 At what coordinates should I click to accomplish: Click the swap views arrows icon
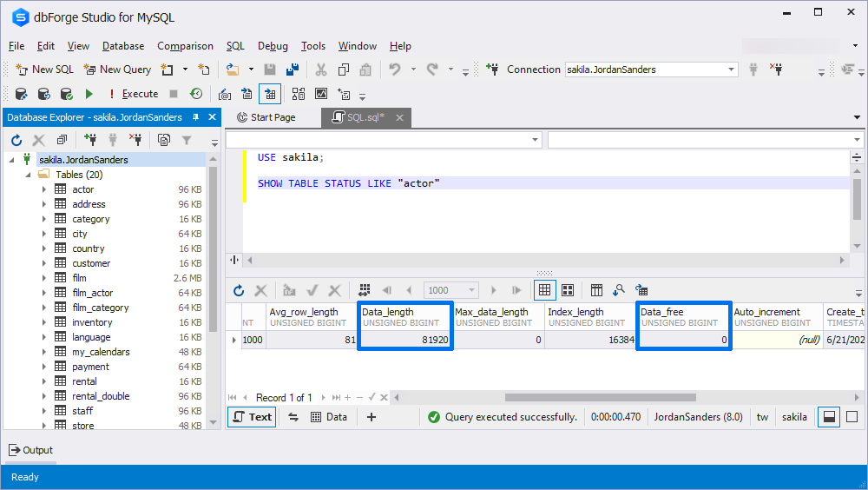293,417
